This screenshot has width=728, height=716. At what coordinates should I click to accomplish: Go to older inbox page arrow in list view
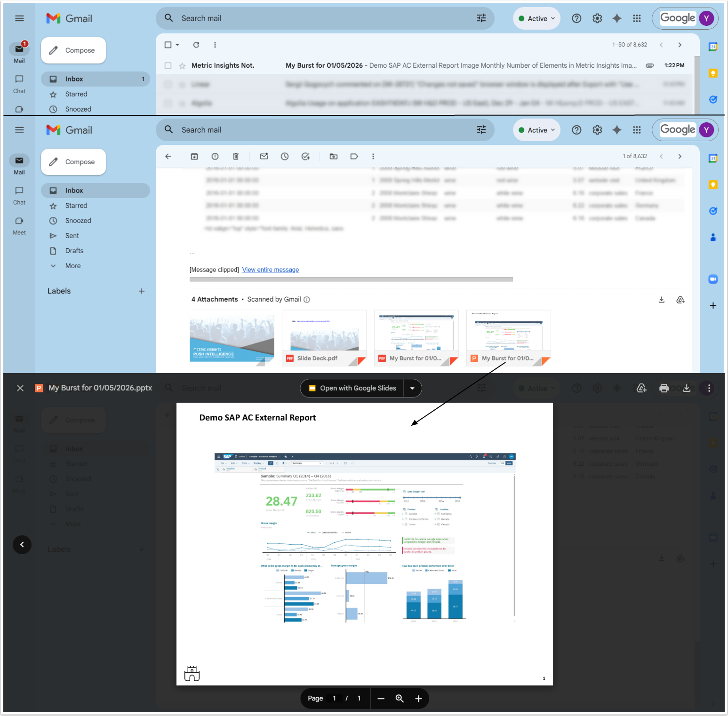click(680, 45)
